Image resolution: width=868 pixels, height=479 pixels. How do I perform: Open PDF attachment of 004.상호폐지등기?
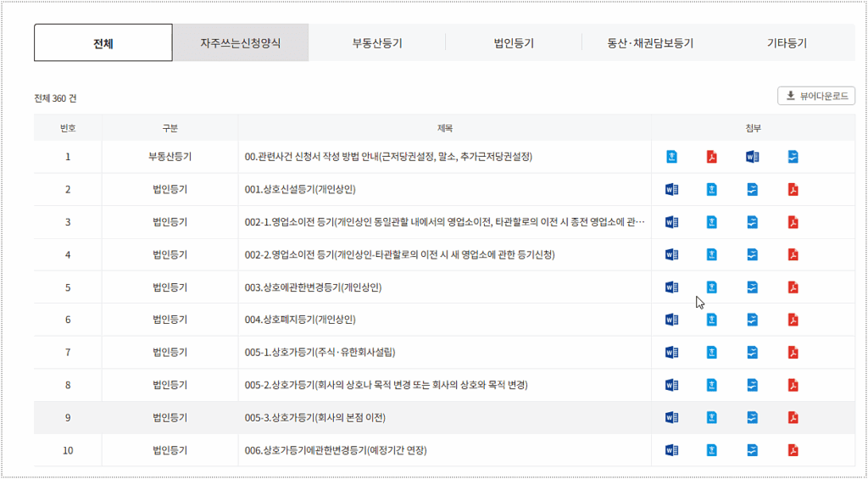click(x=793, y=320)
